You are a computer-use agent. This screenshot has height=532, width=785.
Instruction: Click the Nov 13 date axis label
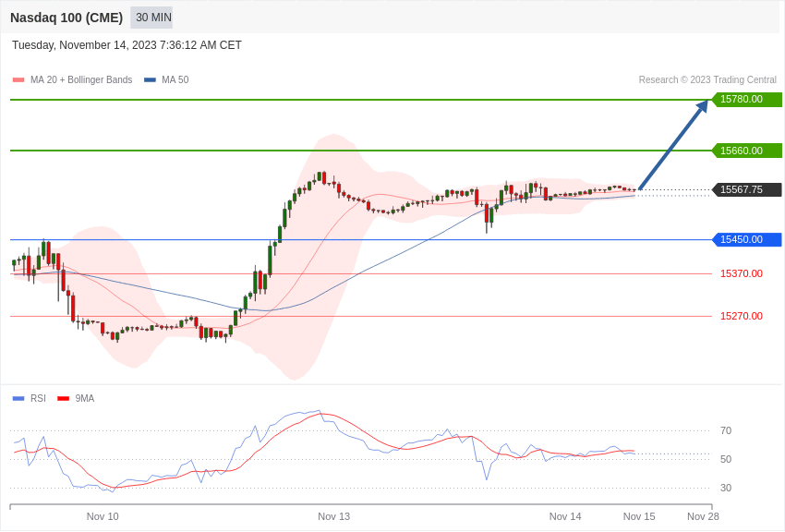click(334, 516)
